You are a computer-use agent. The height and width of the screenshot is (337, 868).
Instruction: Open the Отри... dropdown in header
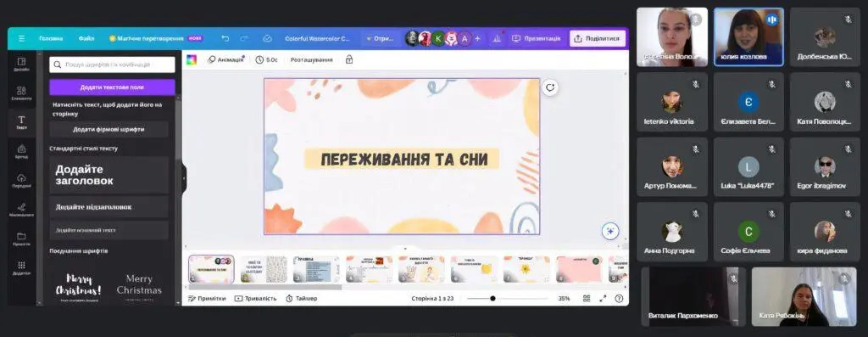pos(381,39)
